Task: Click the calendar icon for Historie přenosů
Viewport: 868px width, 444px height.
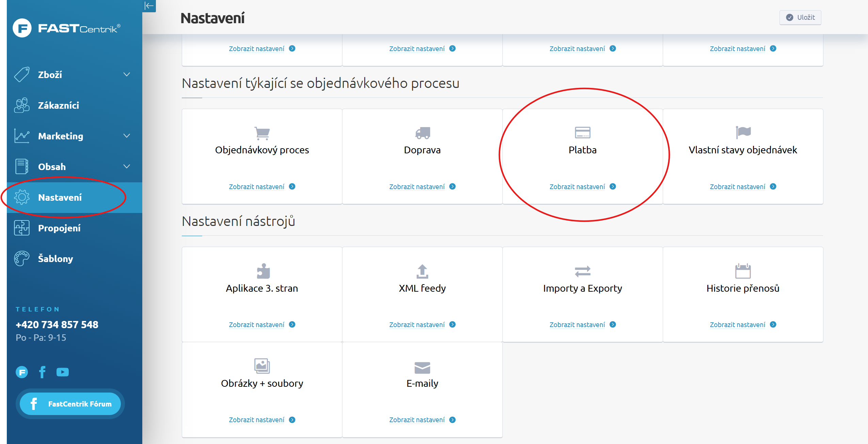Action: pos(743,271)
